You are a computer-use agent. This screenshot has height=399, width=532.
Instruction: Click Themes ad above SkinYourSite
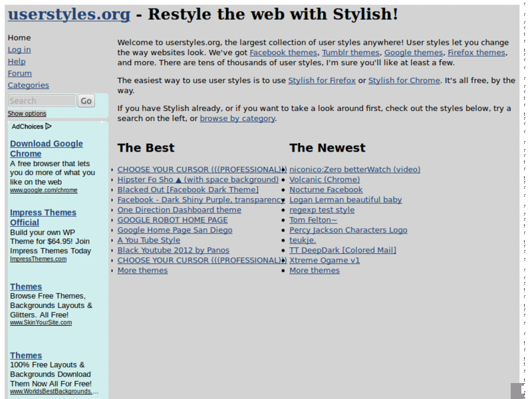(x=26, y=287)
